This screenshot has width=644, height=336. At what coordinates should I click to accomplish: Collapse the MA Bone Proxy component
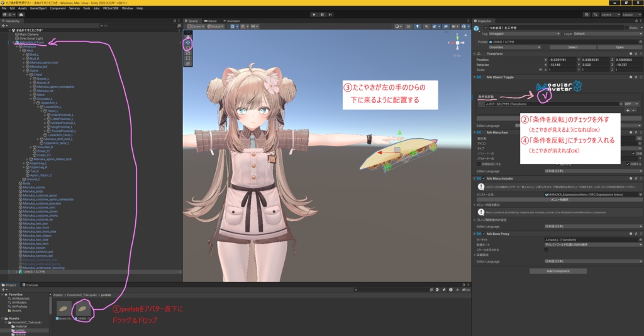[475, 234]
